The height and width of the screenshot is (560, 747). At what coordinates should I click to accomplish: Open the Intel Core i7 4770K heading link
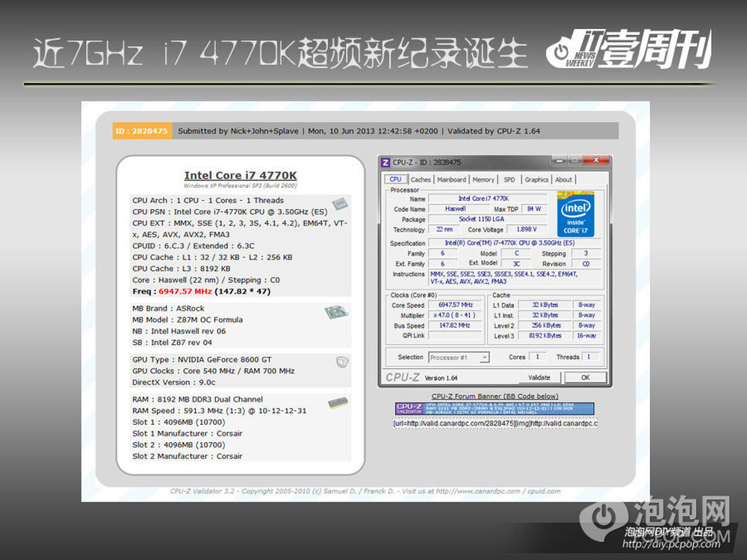(x=241, y=175)
